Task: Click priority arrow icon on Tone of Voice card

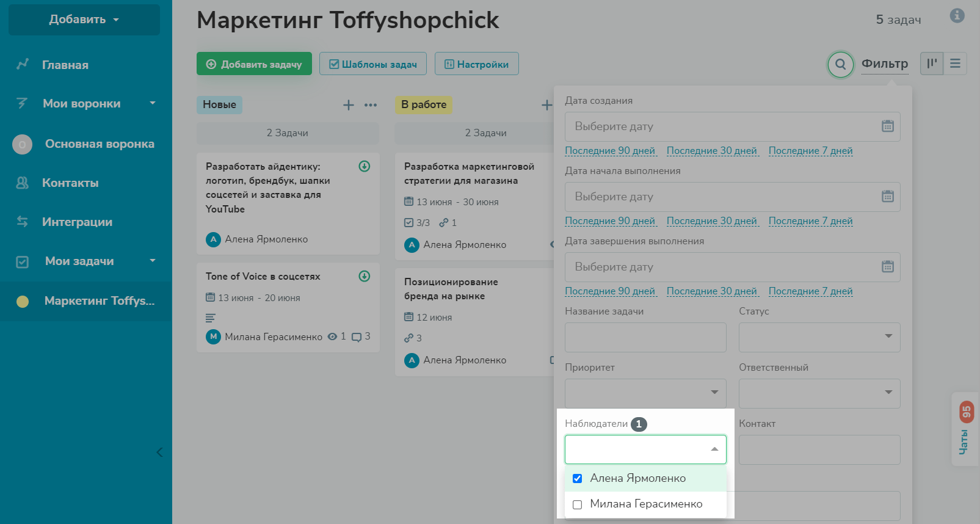Action: click(365, 276)
